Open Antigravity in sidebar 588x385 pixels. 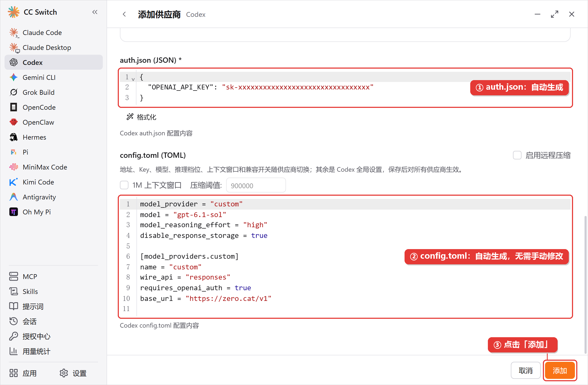point(53,197)
